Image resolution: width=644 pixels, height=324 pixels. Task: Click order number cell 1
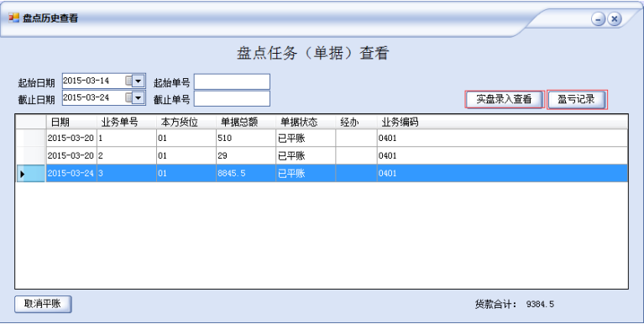(127, 138)
